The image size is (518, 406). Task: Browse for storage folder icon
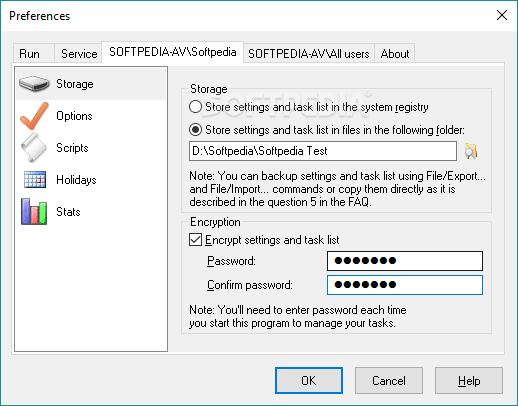click(x=471, y=151)
